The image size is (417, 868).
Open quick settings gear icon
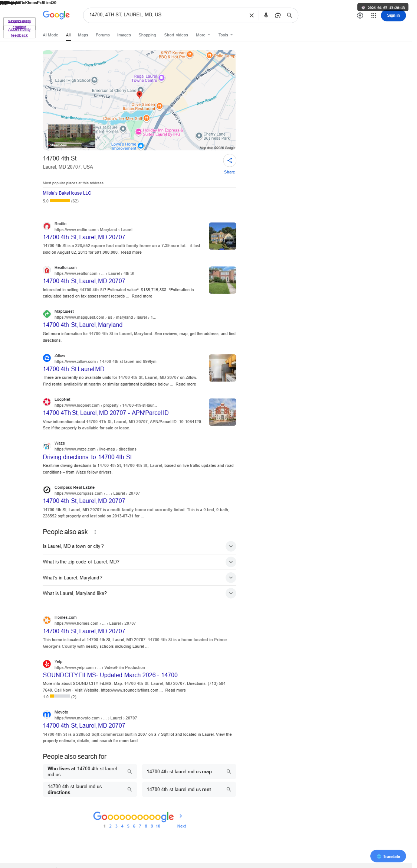click(360, 15)
